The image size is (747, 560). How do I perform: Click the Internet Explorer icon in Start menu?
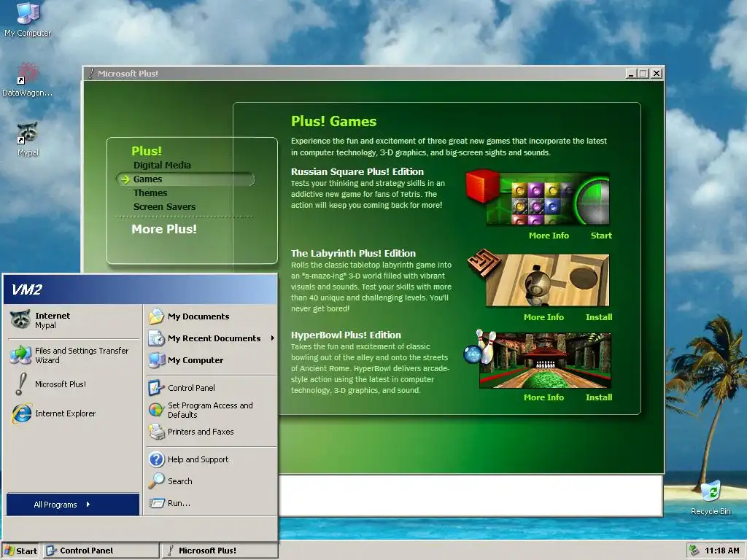(21, 413)
